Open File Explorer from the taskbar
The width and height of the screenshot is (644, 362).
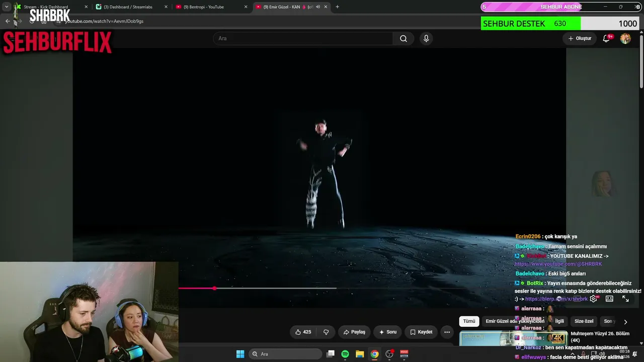tap(360, 354)
